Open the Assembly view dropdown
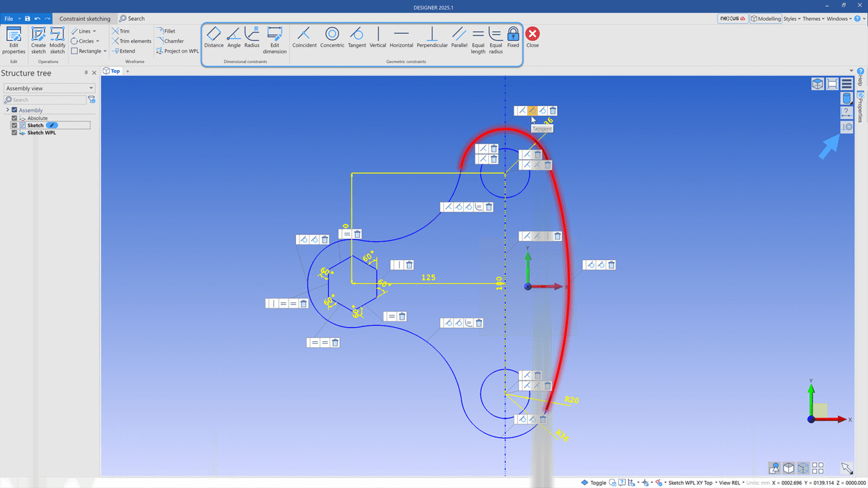Screen dimensions: 868x488 49,88
